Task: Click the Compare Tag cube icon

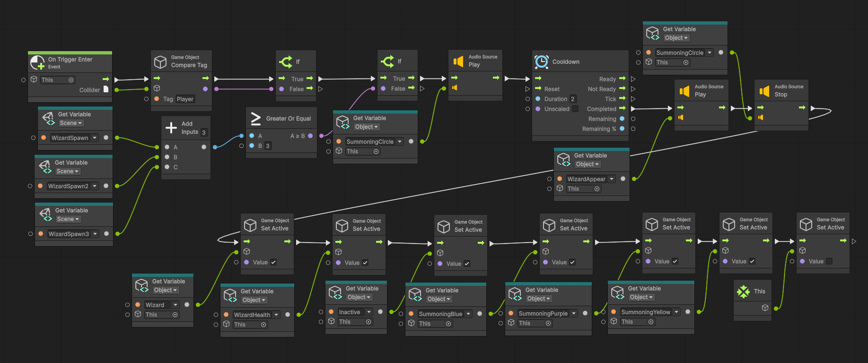Action: coord(160,62)
